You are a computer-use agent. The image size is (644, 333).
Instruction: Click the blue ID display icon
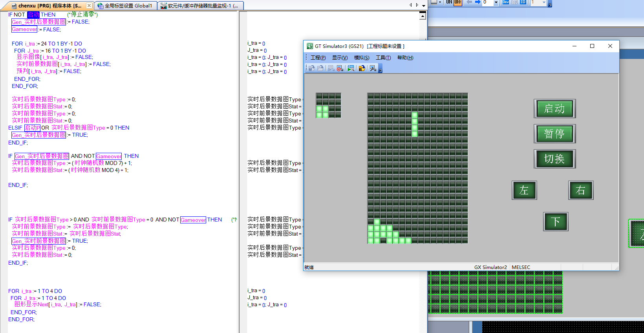coord(523,2)
